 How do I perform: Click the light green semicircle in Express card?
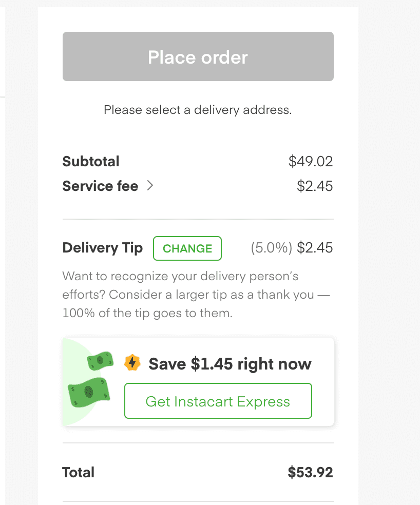click(76, 382)
